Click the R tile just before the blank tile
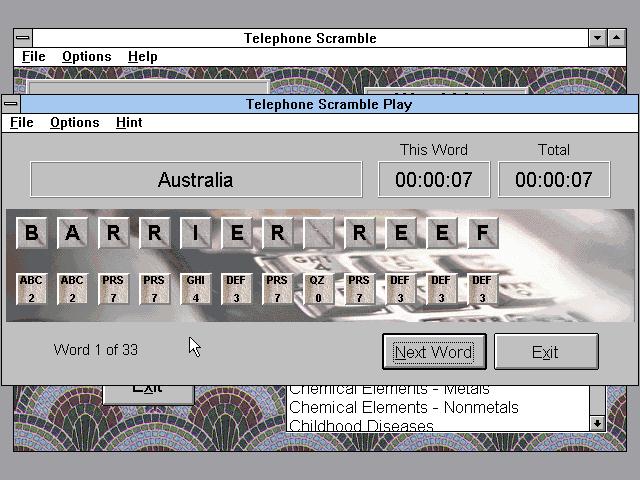This screenshot has width=640, height=480. click(278, 233)
